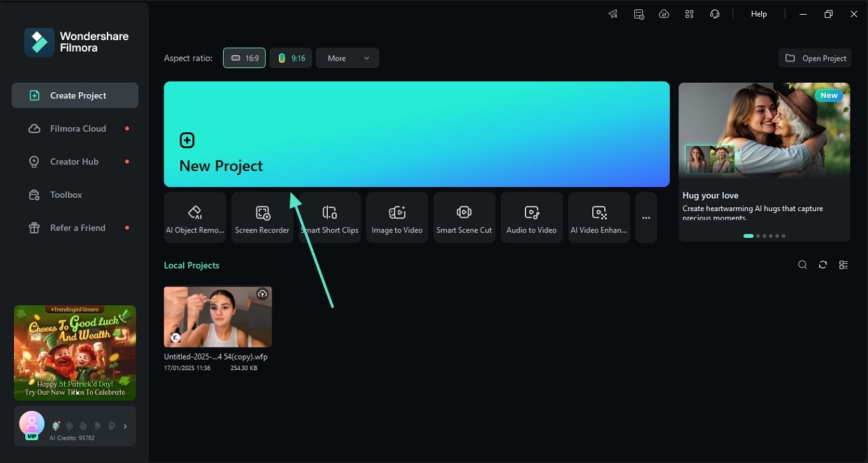Show more tools via three-dots button
Image resolution: width=868 pixels, height=463 pixels.
(646, 218)
